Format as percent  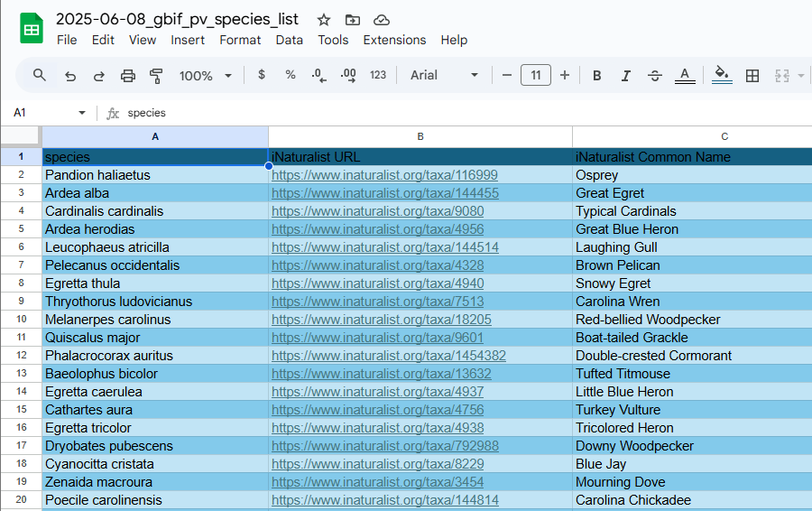(x=290, y=75)
